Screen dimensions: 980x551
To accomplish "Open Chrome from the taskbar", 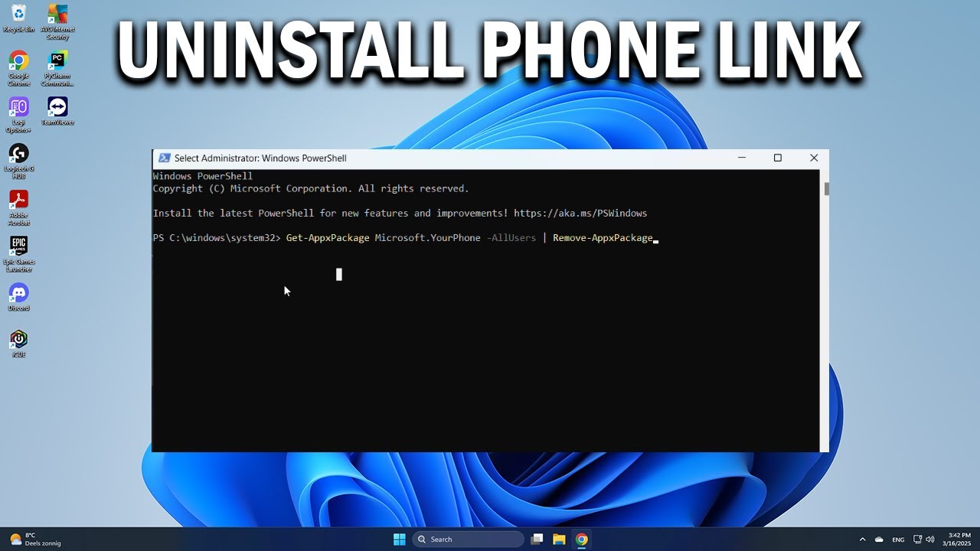I will click(x=582, y=539).
